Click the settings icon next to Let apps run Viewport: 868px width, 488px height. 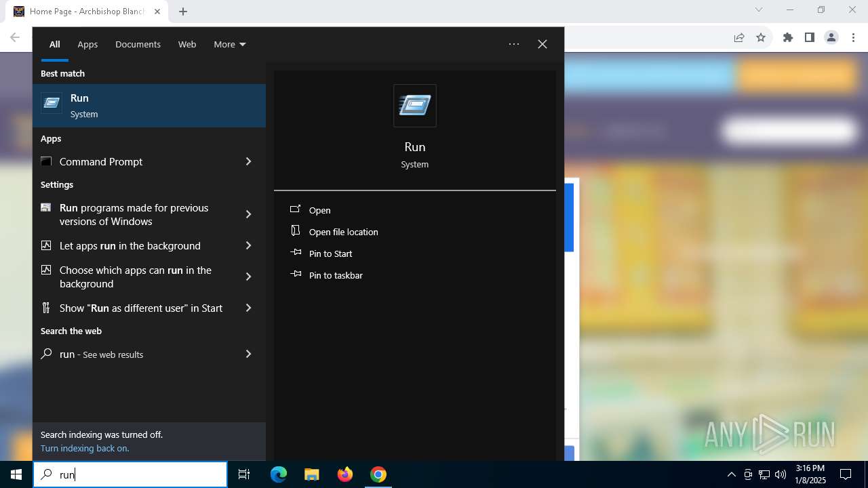click(46, 245)
